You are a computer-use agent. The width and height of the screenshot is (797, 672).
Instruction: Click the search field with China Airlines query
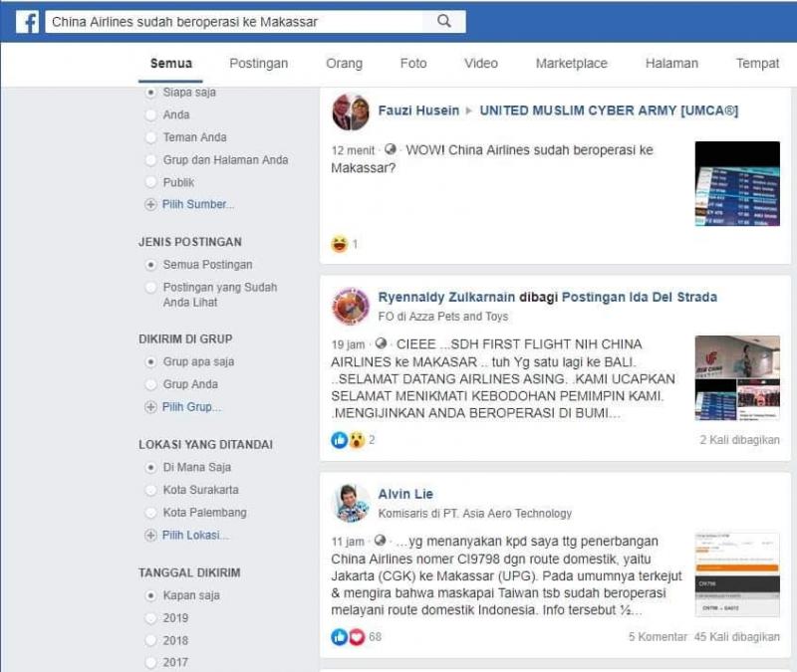pos(236,22)
